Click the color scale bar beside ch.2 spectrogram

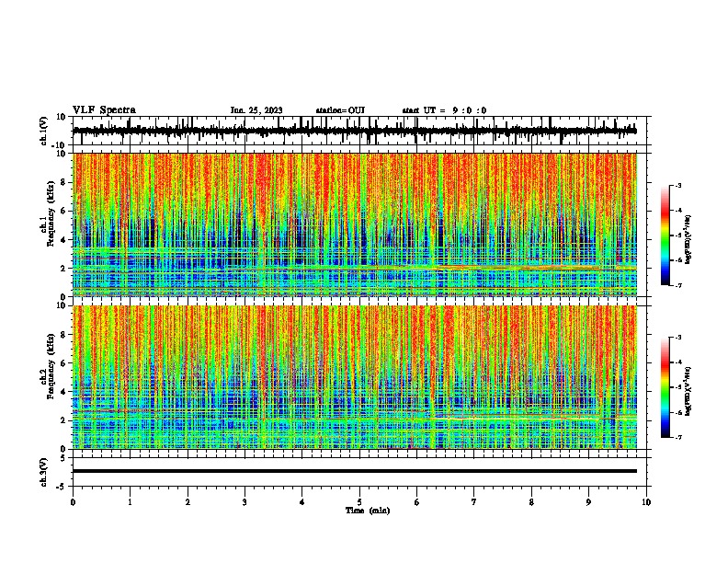tap(665, 387)
